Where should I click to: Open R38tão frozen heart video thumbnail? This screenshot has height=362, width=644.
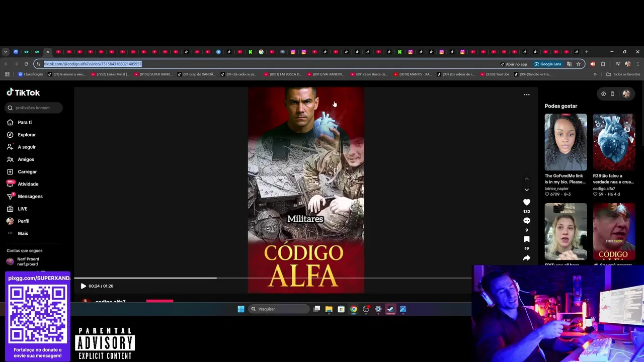(x=614, y=142)
